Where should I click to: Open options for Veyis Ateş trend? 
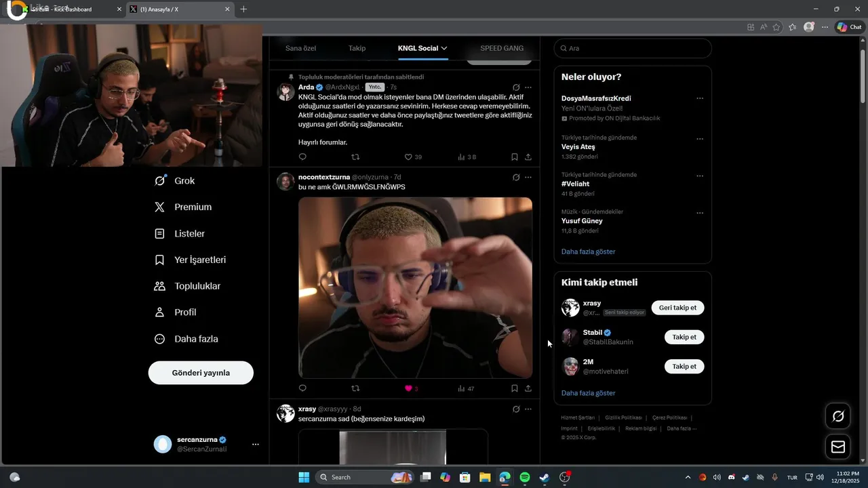[x=700, y=139]
